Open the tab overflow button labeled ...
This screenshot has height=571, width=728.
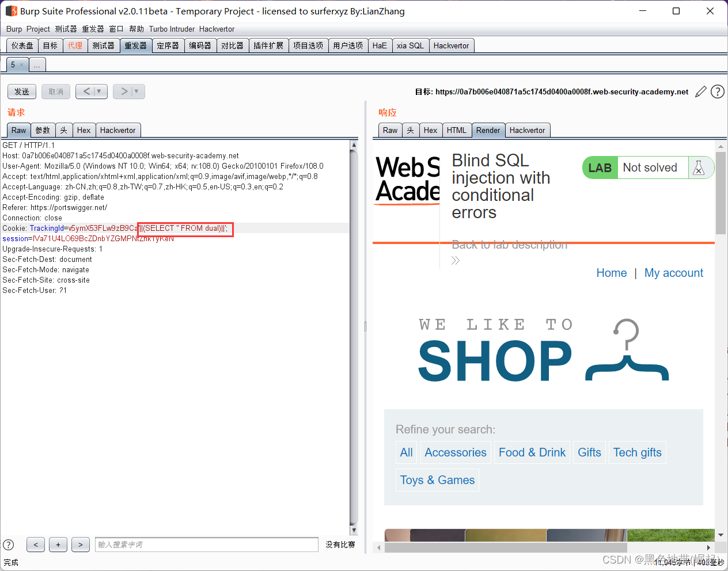coord(37,64)
